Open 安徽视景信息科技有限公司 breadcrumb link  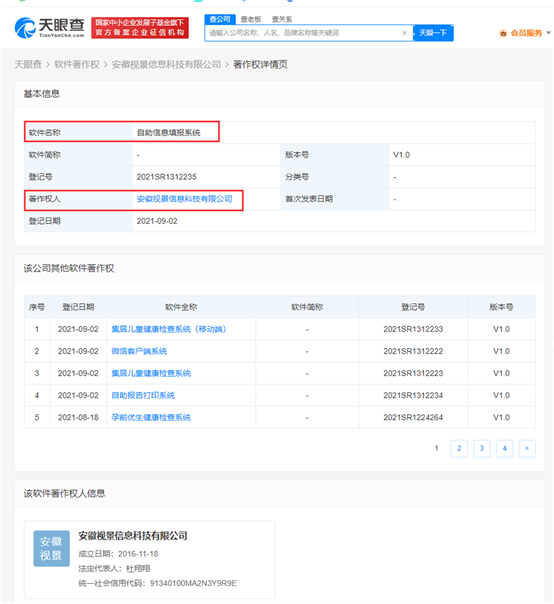point(166,64)
